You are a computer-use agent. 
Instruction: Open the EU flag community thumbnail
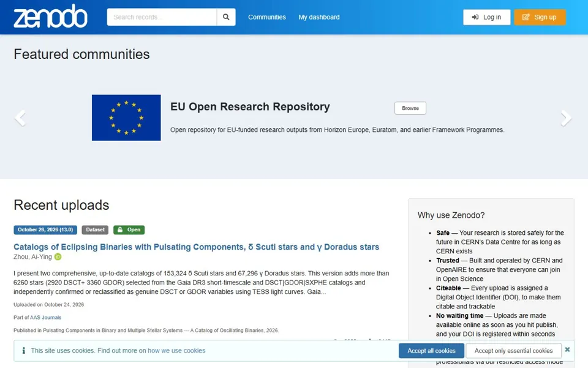coord(126,118)
